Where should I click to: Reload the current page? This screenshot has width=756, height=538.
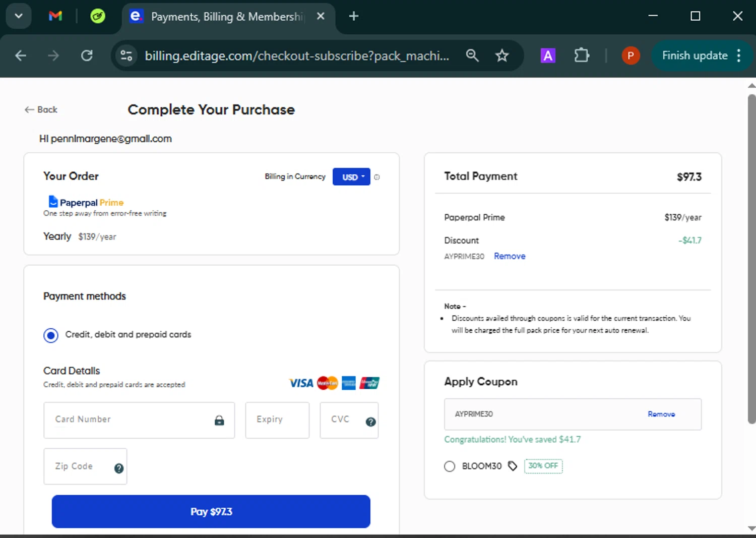tap(87, 55)
